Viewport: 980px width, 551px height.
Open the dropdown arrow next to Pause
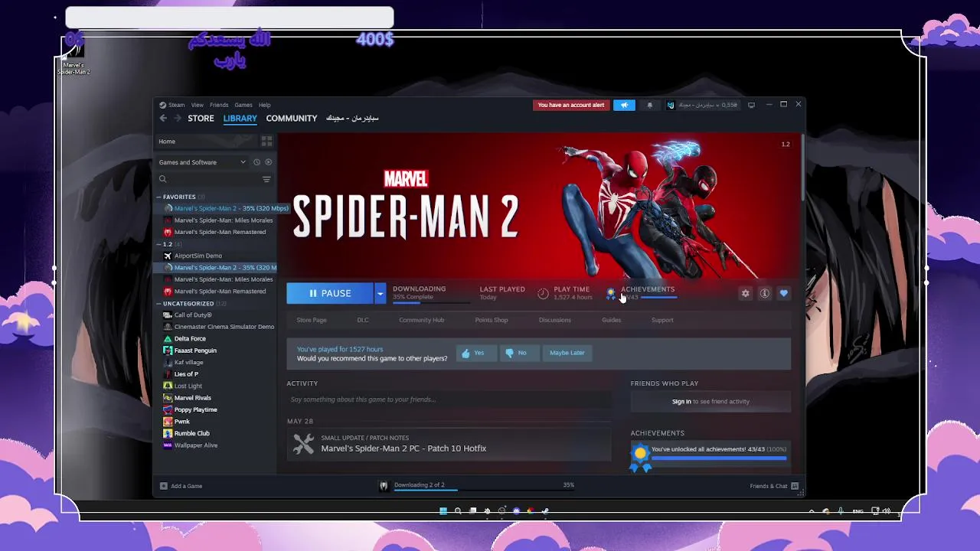(x=380, y=293)
